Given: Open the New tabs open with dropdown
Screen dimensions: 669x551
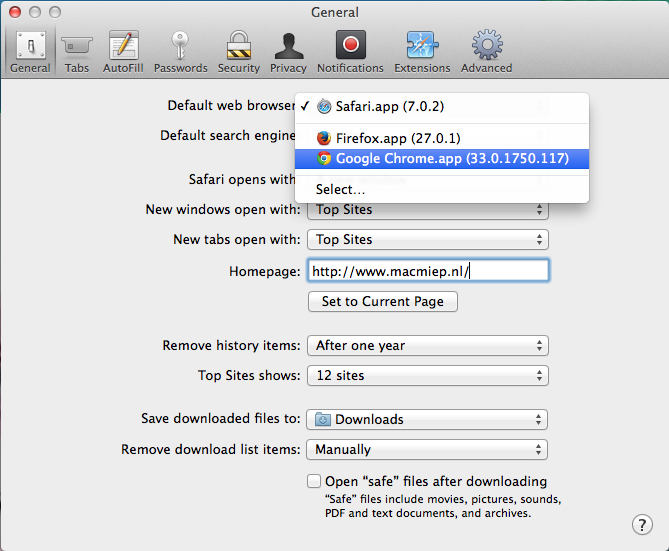Looking at the screenshot, I should (x=428, y=239).
